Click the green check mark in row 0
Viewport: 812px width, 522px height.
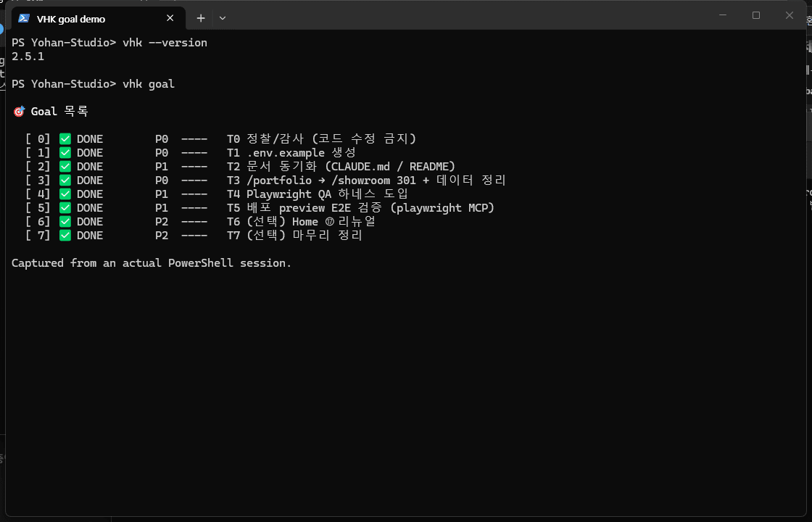point(65,138)
